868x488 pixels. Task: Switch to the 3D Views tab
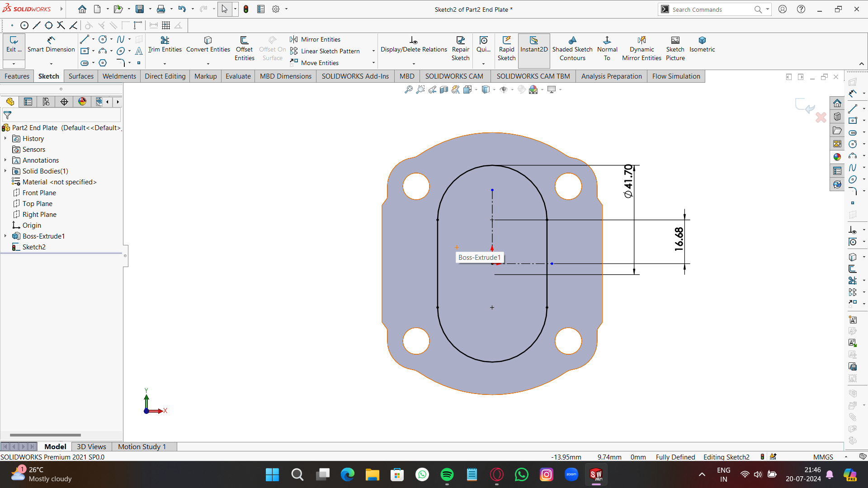click(91, 446)
